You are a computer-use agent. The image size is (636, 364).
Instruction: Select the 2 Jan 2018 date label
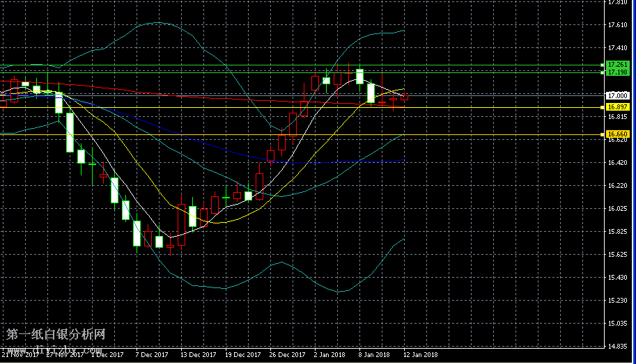[330, 355]
